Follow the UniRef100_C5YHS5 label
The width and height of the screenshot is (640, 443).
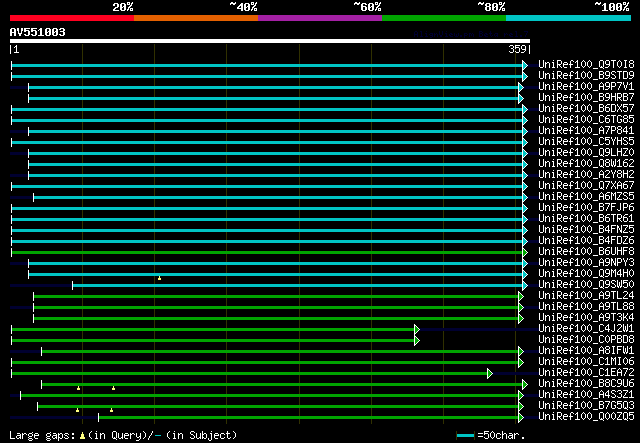point(586,142)
